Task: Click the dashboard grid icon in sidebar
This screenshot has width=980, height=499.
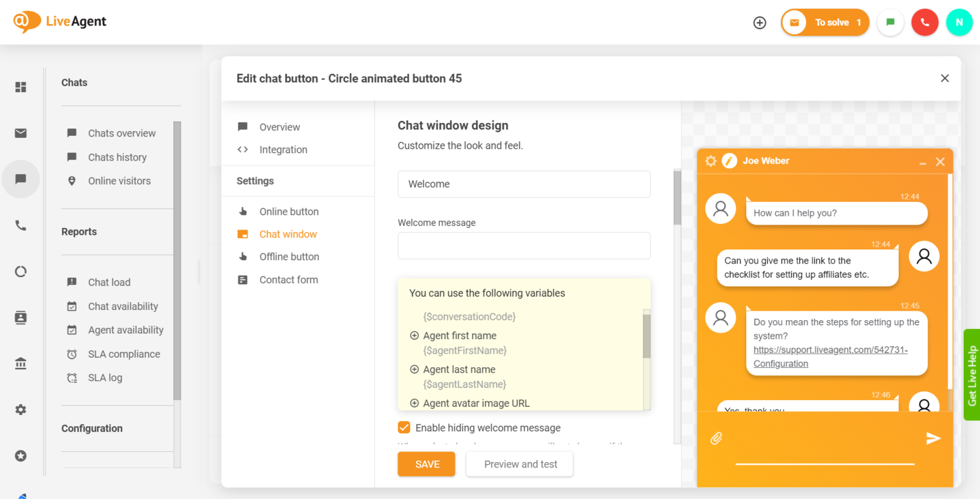Action: [21, 87]
